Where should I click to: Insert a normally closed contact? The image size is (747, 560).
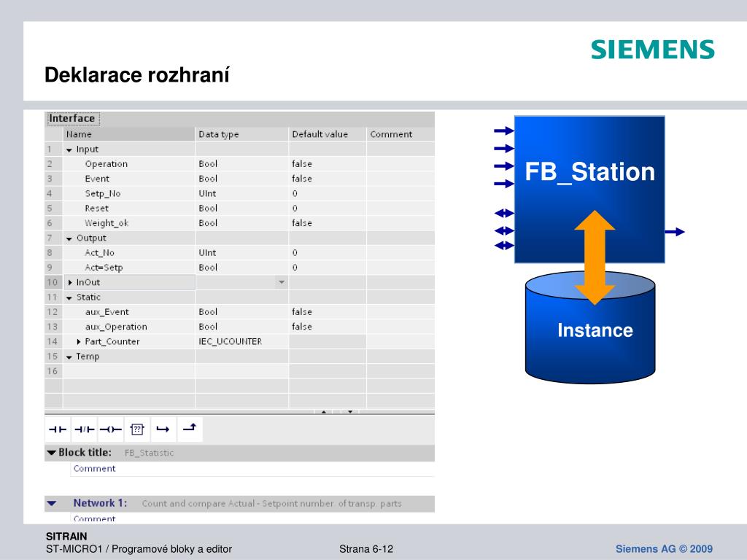85,429
